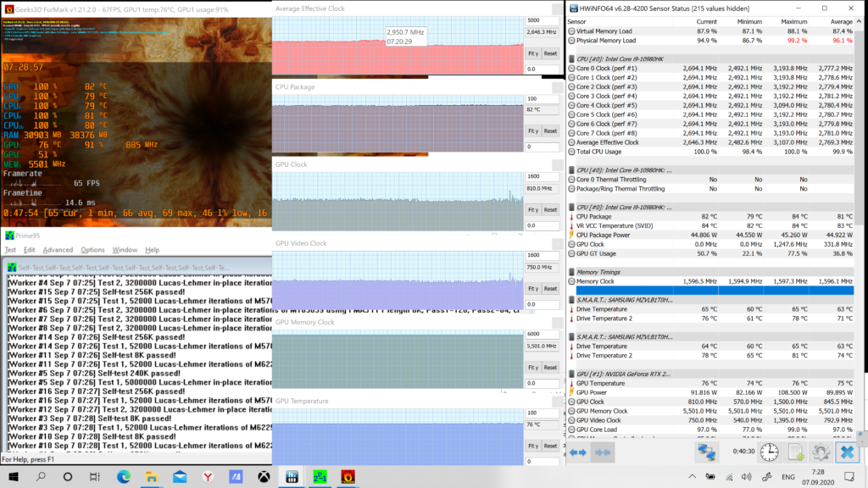
Task: Click the pen workspace tray icon
Action: click(766, 477)
